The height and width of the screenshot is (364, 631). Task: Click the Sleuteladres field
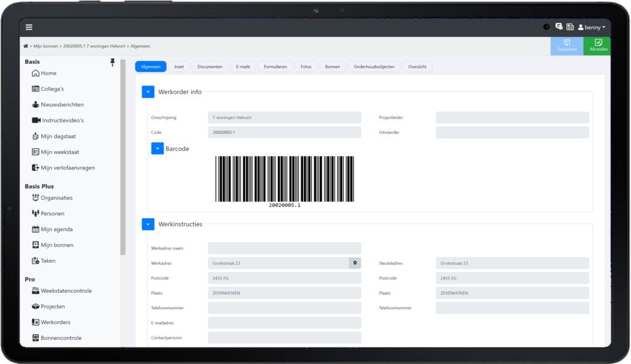[x=512, y=263]
